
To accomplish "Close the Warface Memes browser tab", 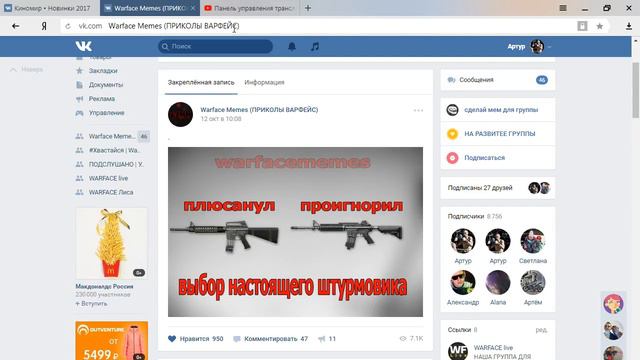I will pos(193,8).
